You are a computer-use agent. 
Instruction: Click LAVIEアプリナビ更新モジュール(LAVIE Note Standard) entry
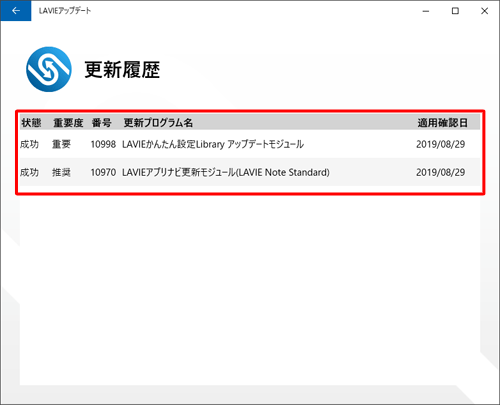[x=226, y=172]
